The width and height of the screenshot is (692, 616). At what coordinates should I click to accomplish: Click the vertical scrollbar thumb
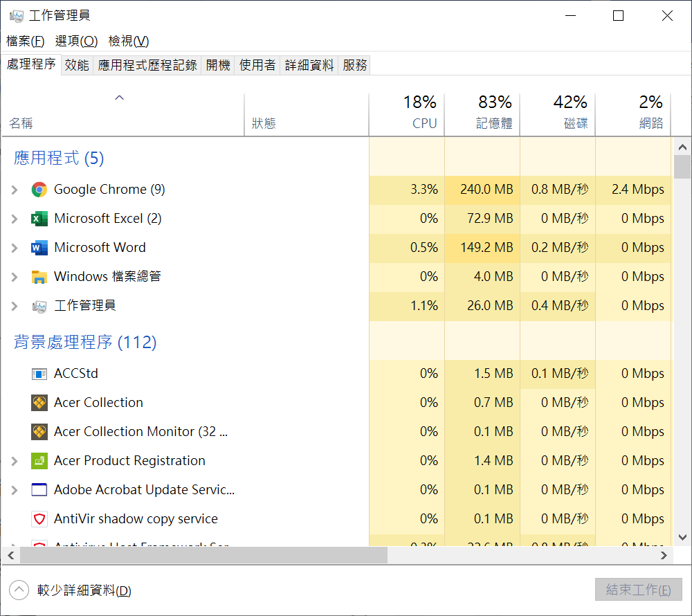tap(682, 167)
